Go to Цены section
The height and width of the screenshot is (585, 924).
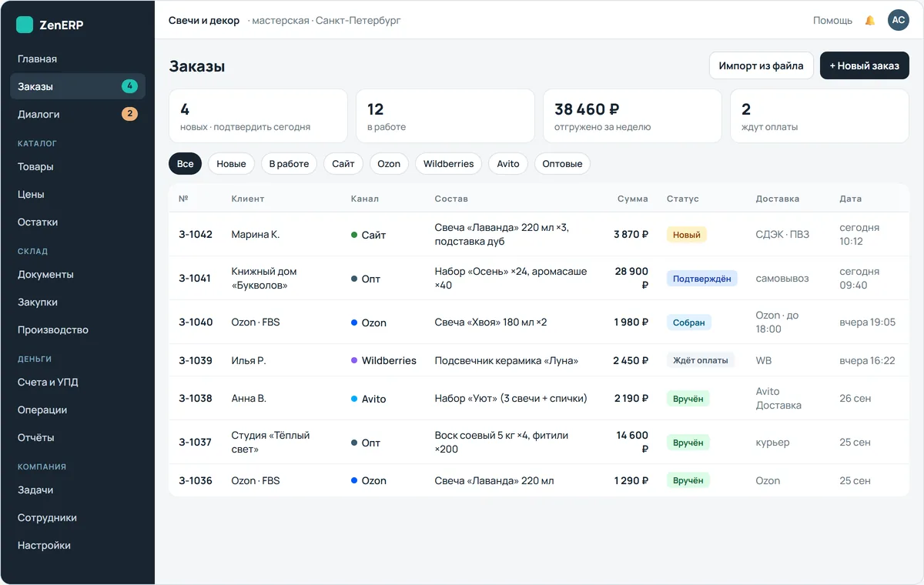click(x=77, y=194)
